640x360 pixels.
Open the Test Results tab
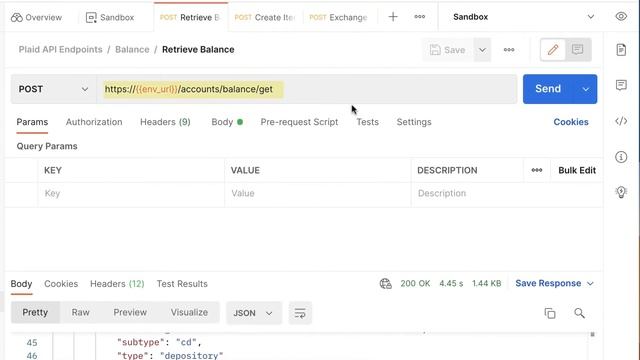(x=182, y=284)
